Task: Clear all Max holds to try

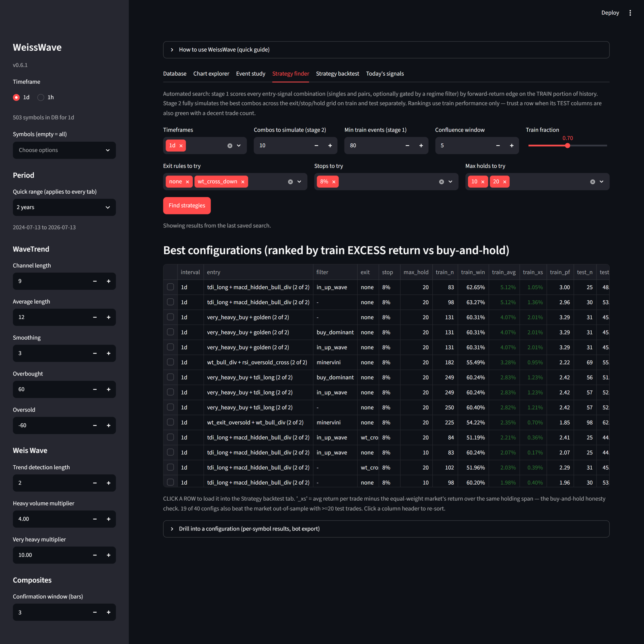Action: coord(592,182)
